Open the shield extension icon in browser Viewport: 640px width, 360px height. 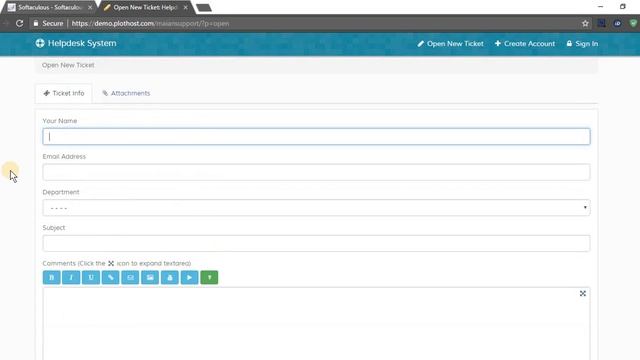coord(633,23)
